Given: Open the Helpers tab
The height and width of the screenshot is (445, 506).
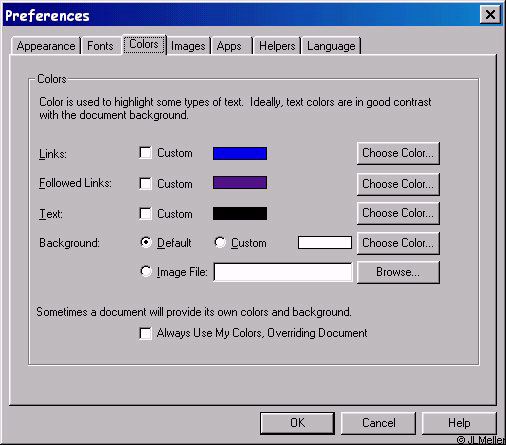Looking at the screenshot, I should pos(277,46).
